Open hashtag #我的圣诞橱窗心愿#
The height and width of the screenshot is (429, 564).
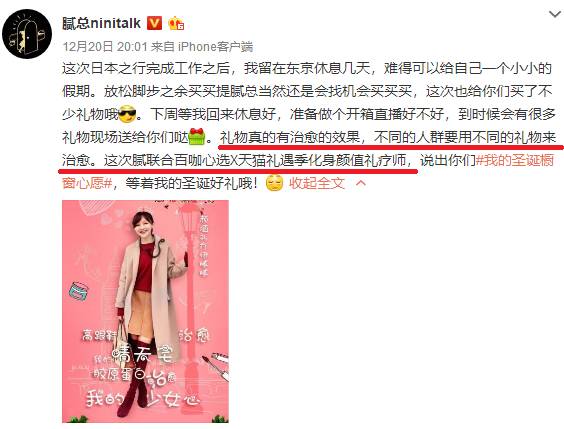pyautogui.click(x=515, y=160)
